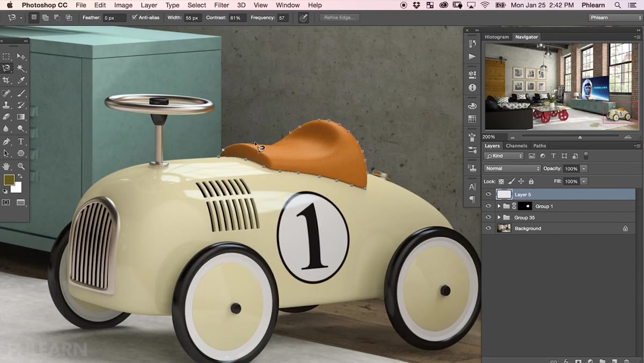
Task: Open the Paragraph panel icon
Action: pos(472,199)
